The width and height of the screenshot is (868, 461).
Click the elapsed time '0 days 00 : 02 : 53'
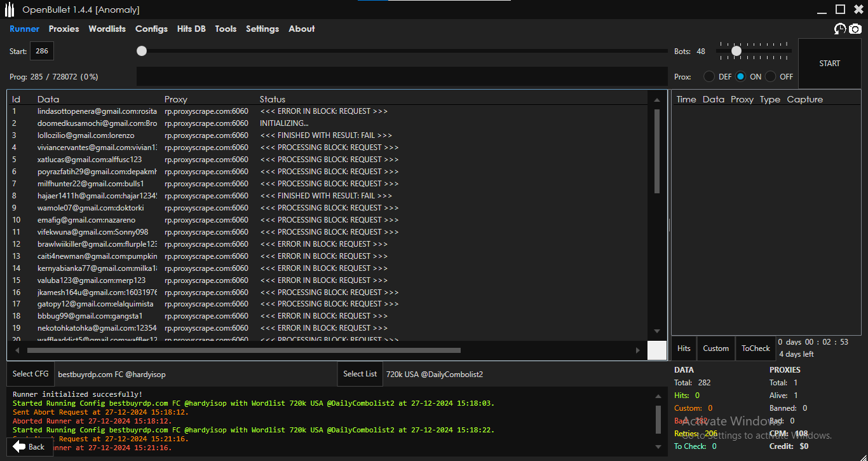click(813, 342)
